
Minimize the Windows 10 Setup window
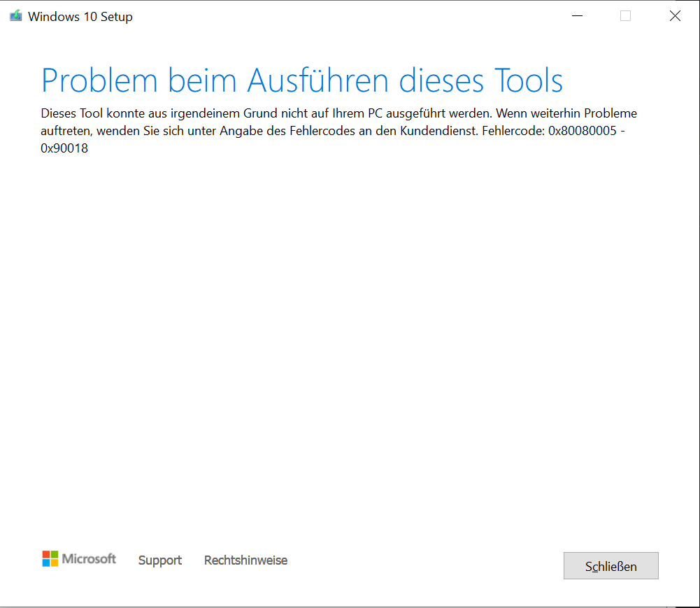pos(577,16)
